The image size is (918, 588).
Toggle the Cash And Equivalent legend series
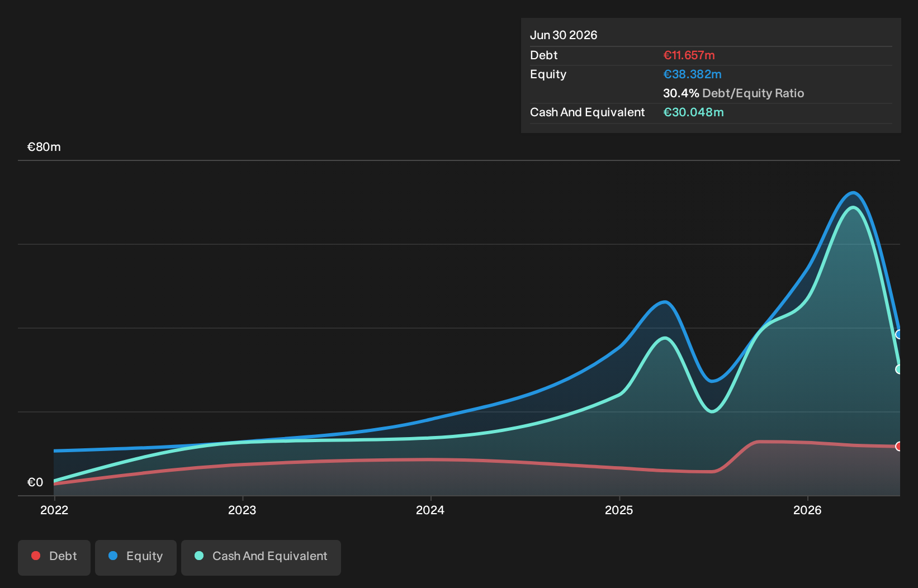pyautogui.click(x=261, y=557)
